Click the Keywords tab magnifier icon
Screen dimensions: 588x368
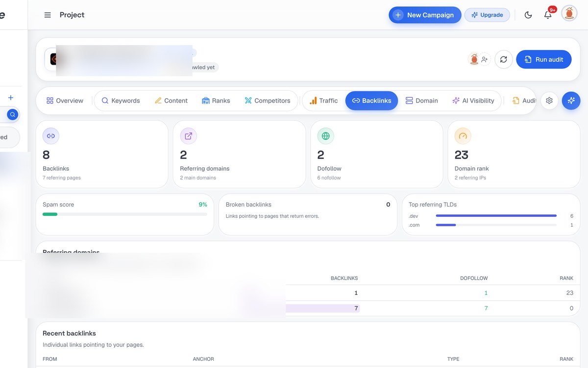point(105,101)
